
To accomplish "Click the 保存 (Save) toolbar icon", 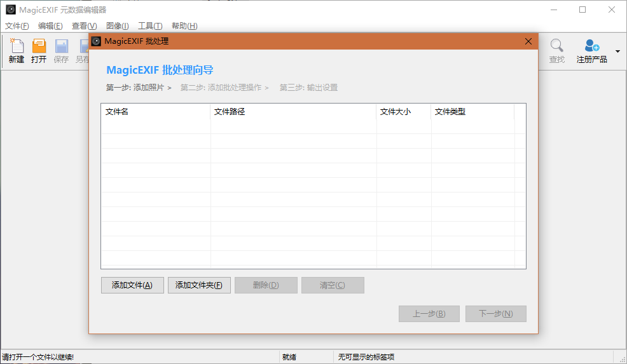I will click(61, 46).
